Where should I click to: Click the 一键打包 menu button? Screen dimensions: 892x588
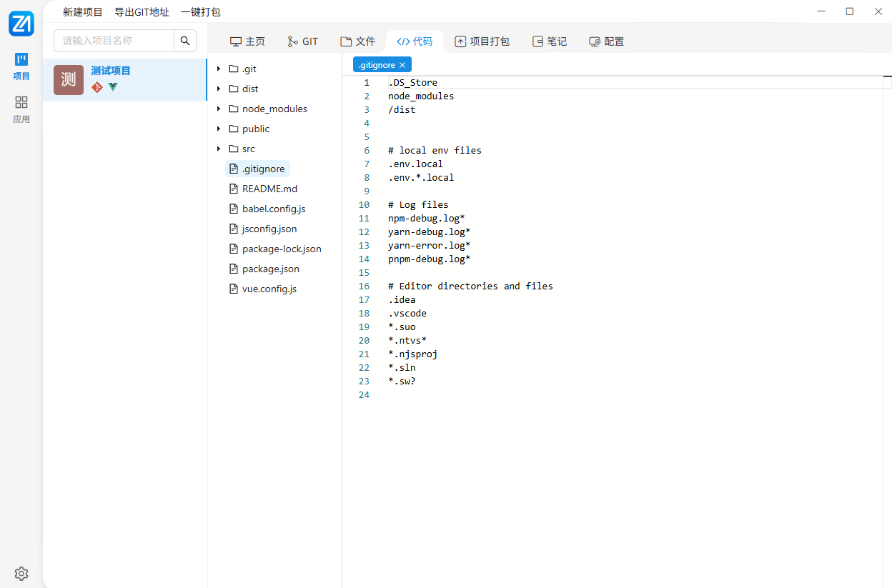(201, 12)
